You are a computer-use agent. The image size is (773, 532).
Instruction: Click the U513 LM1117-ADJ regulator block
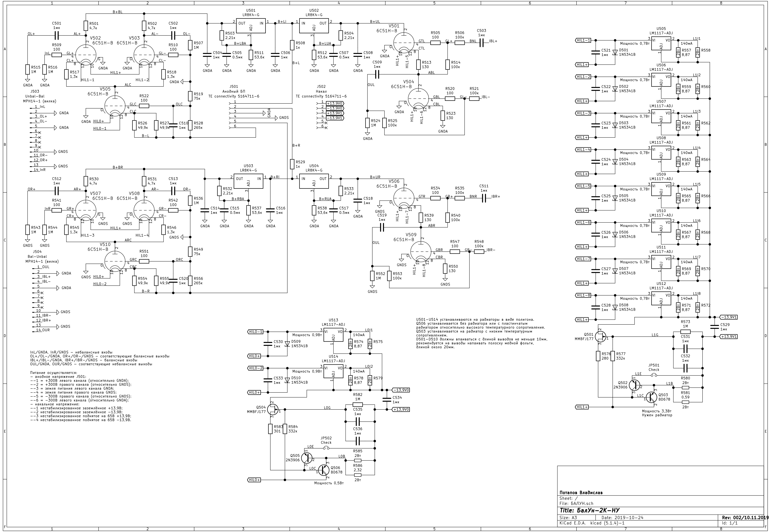(x=334, y=335)
